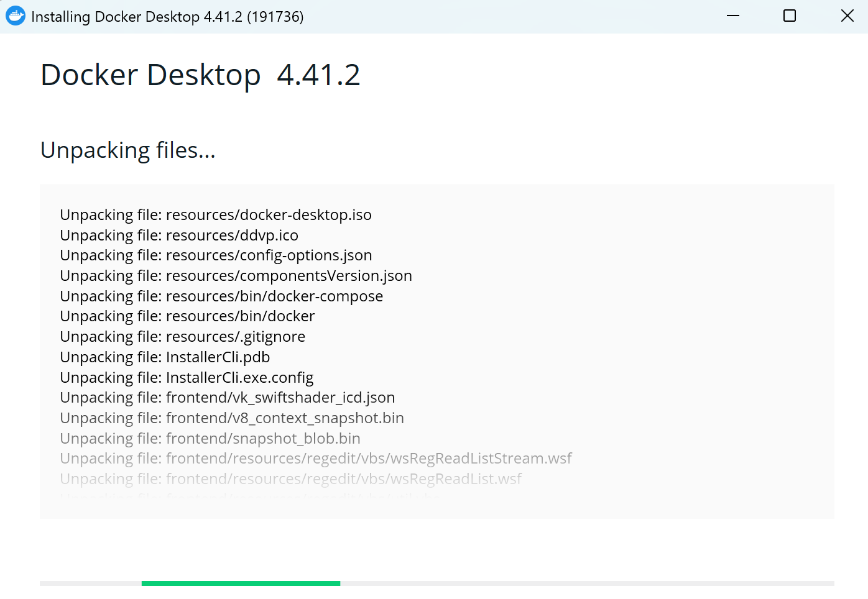Click the config-options.json log line
The width and height of the screenshot is (868, 599).
coord(216,255)
